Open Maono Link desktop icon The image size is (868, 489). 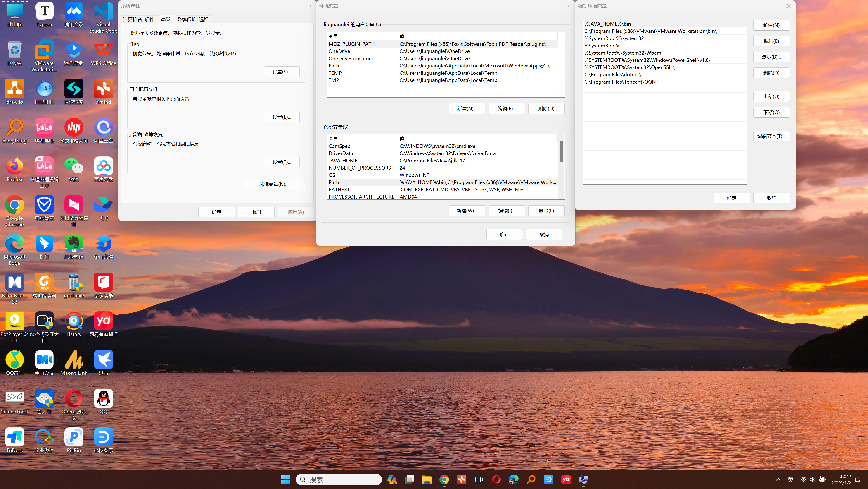(74, 363)
